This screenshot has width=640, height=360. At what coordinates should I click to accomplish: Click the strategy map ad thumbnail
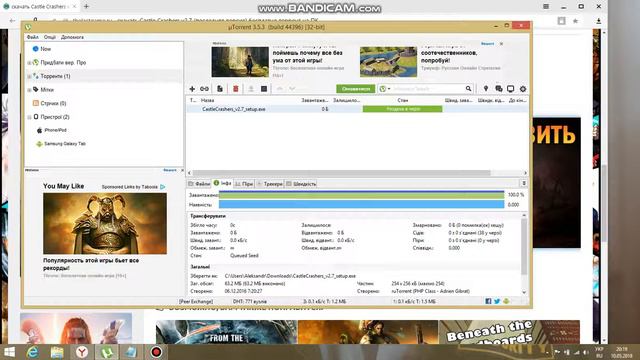point(388,62)
